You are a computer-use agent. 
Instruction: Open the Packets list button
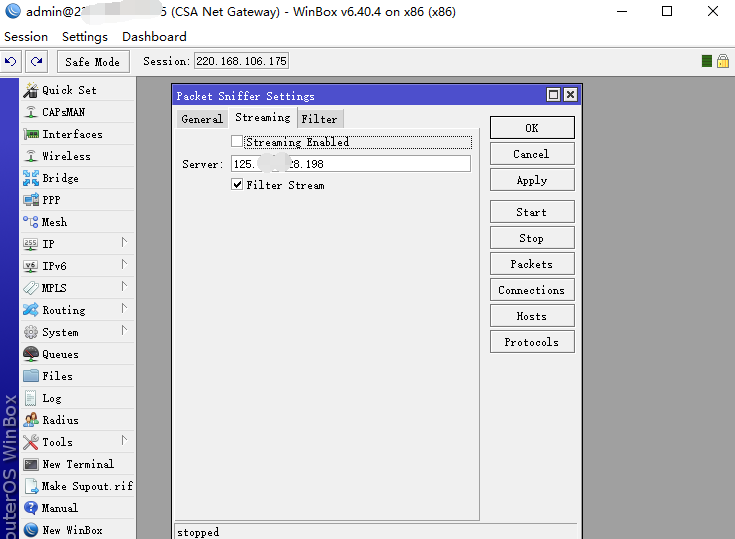pos(532,264)
